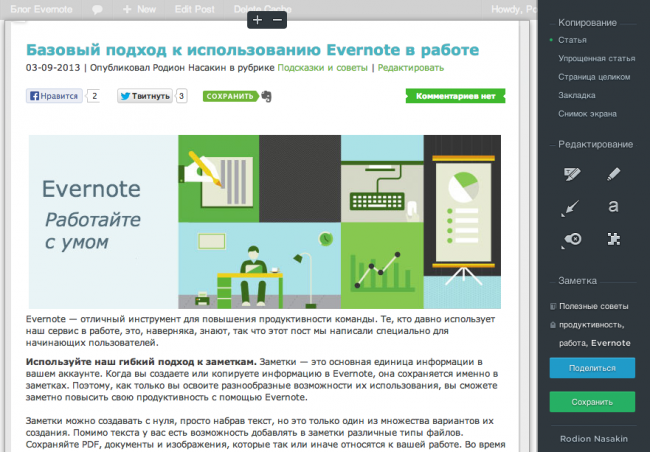Click the plus zoom-in control

[x=257, y=19]
